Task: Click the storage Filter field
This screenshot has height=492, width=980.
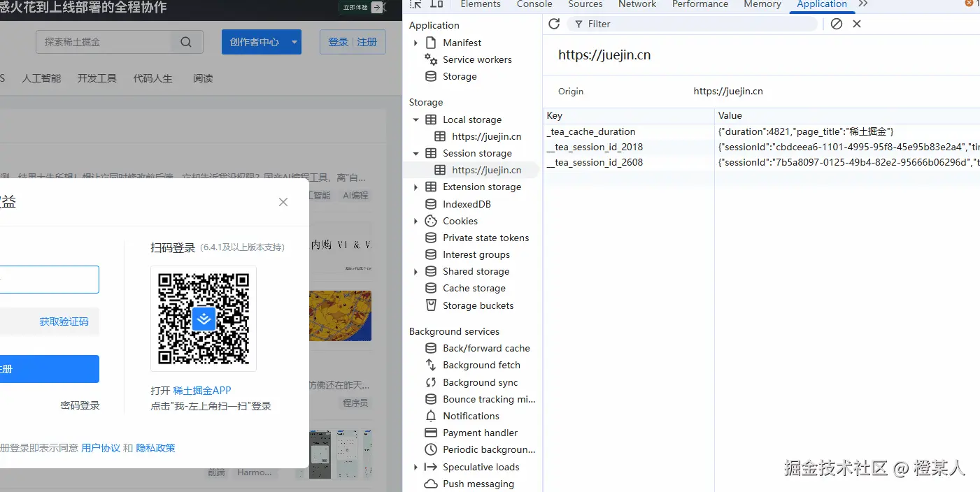Action: (x=693, y=24)
